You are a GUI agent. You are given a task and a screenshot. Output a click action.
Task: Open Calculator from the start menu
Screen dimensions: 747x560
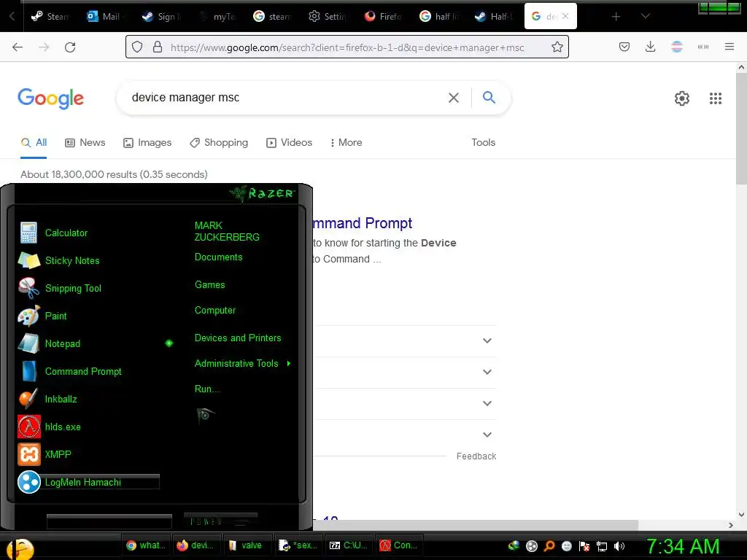pos(66,233)
